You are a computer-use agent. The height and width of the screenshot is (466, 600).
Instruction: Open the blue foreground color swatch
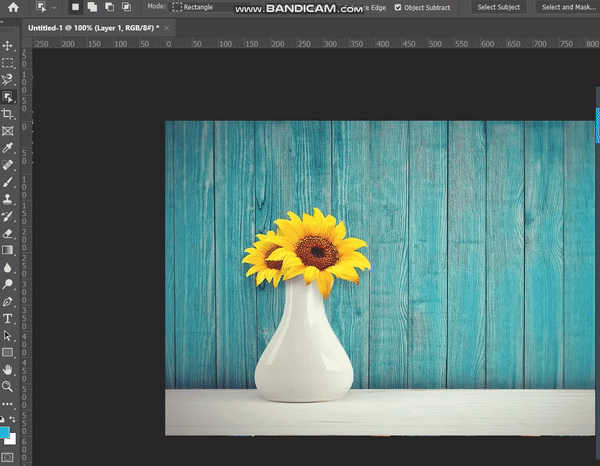[x=4, y=432]
